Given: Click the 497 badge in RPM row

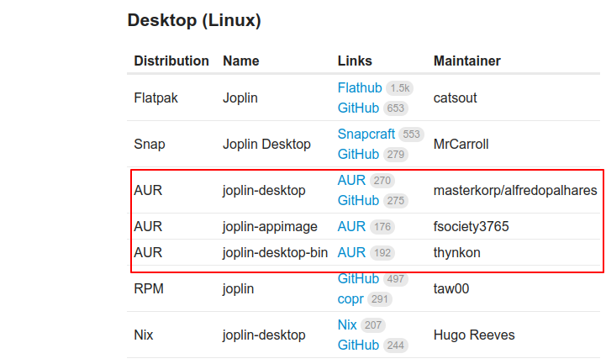Looking at the screenshot, I should [395, 278].
